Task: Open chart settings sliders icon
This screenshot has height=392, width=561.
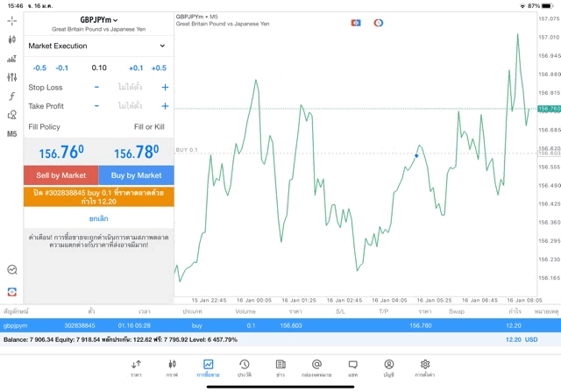Action: click(11, 77)
